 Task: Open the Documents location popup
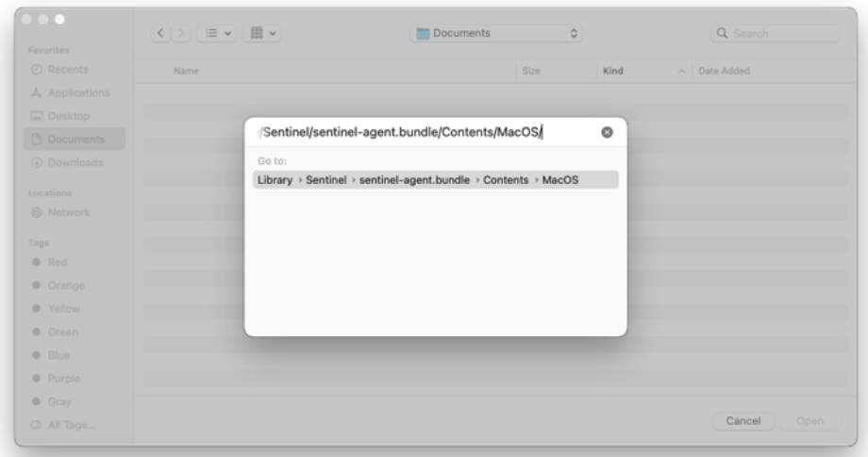coord(496,33)
